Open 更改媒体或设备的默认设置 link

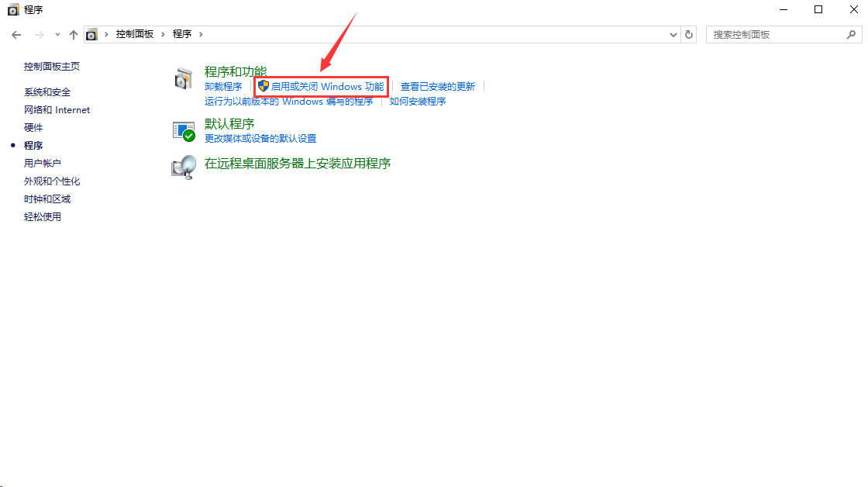click(x=260, y=139)
